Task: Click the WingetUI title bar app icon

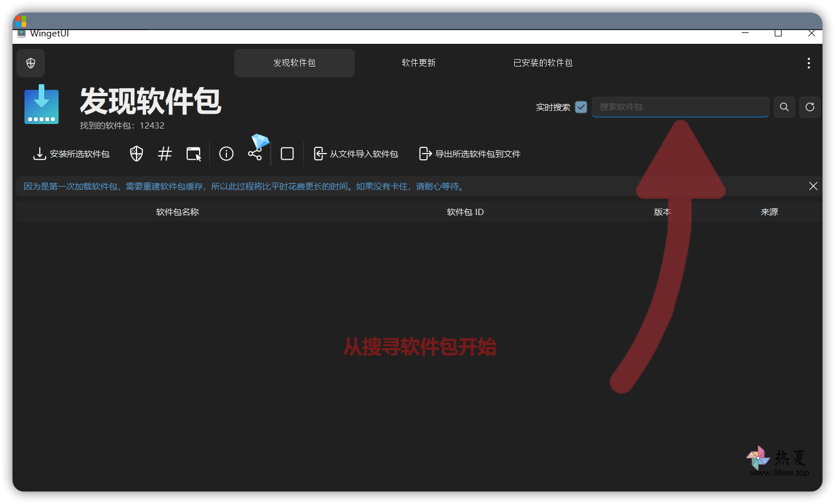Action: click(x=22, y=33)
